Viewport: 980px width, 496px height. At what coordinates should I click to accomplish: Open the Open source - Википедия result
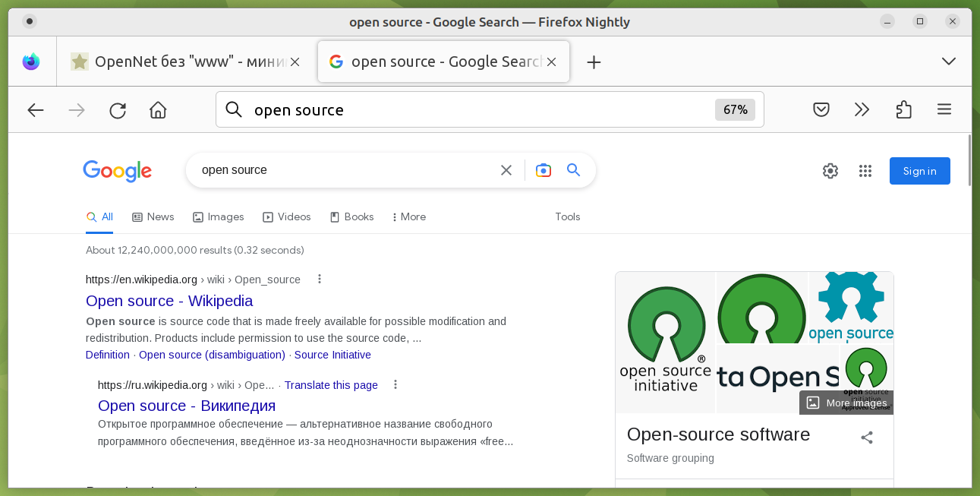[x=187, y=406]
